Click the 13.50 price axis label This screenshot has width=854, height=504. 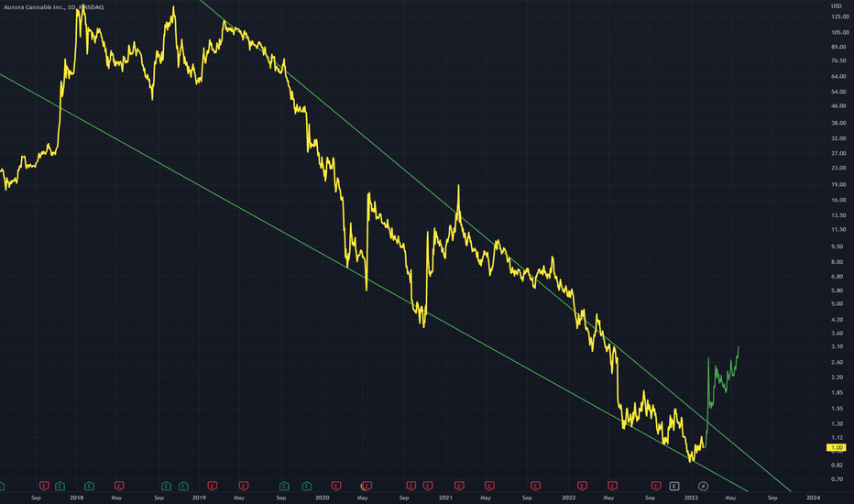coord(839,215)
